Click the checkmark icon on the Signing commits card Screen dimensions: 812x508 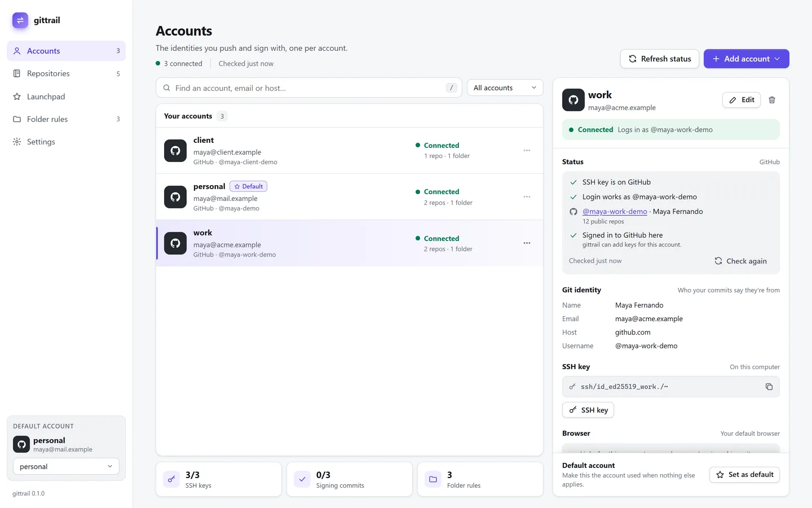(302, 479)
